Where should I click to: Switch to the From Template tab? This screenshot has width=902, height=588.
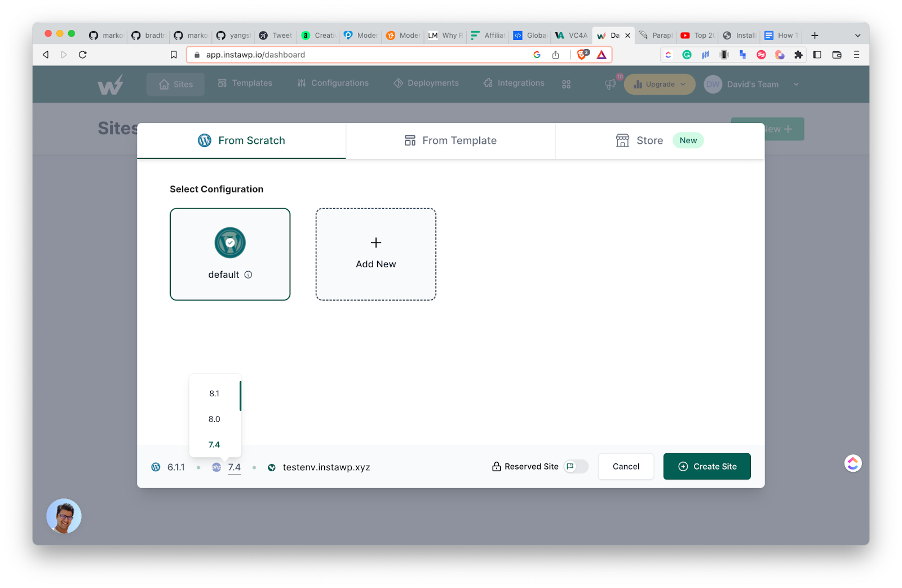[x=450, y=141]
